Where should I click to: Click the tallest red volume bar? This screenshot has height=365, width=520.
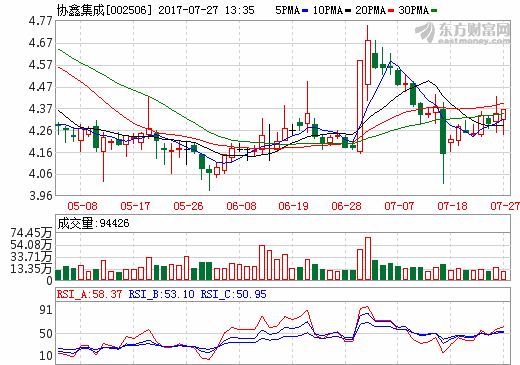(368, 259)
